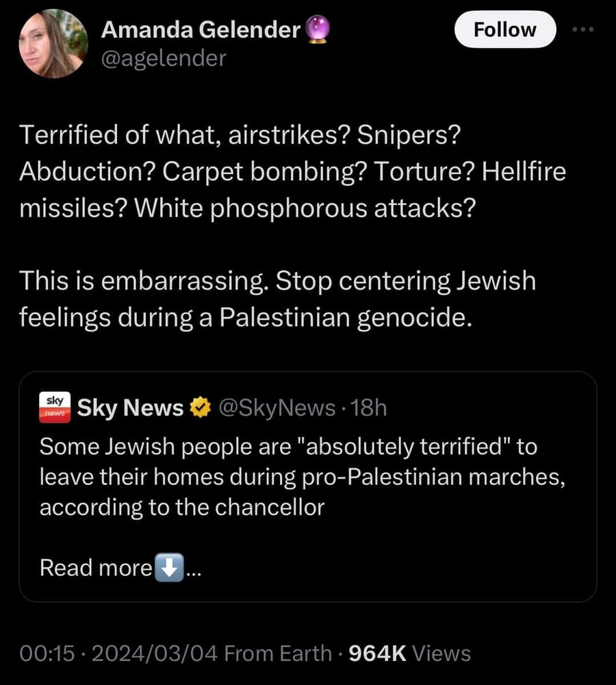The height and width of the screenshot is (685, 616).
Task: Click the "This is embarrassing" paragraph
Action: click(x=277, y=299)
